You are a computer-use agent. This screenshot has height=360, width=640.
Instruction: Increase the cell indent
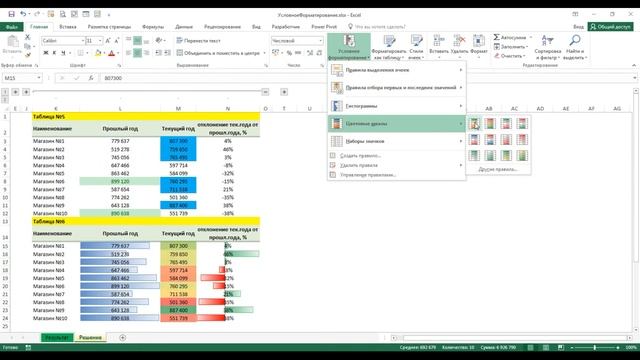click(167, 53)
